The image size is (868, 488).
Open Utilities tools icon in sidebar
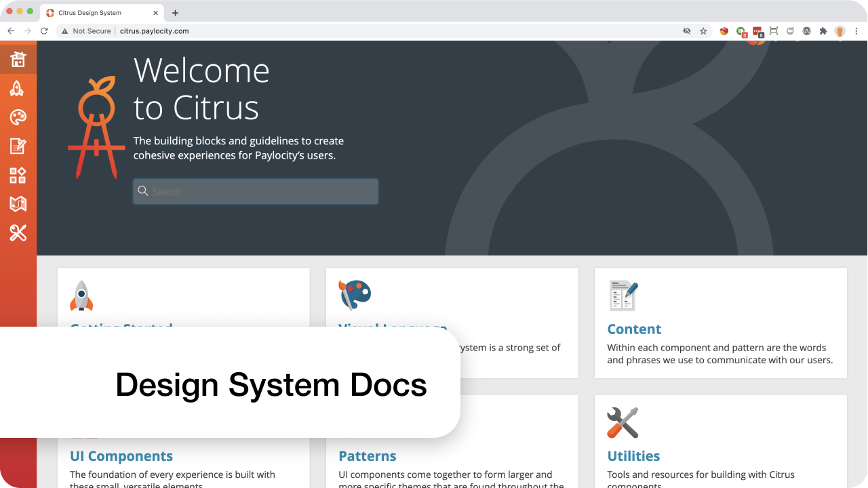pos(18,233)
